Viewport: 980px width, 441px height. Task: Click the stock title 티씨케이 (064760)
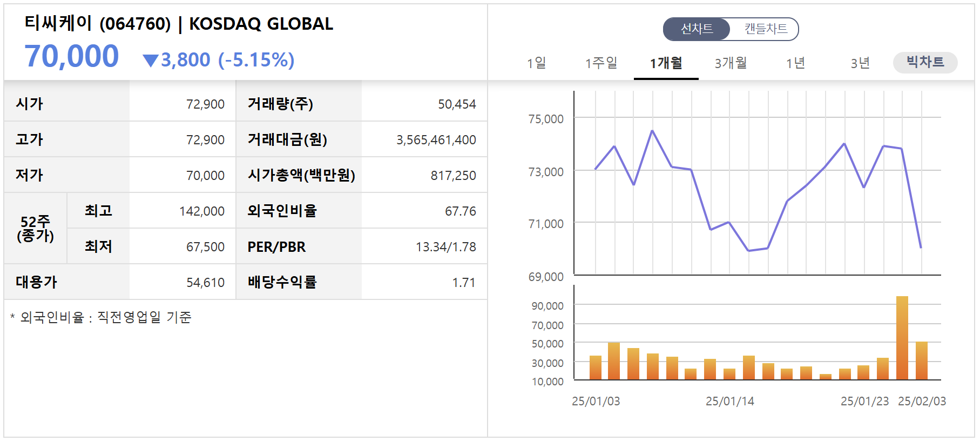click(98, 23)
